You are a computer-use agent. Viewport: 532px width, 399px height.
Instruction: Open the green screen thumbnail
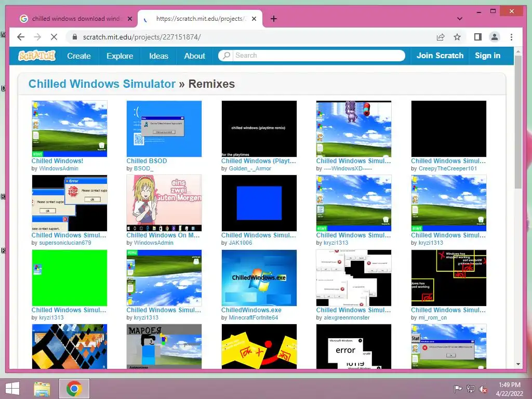[x=69, y=278]
